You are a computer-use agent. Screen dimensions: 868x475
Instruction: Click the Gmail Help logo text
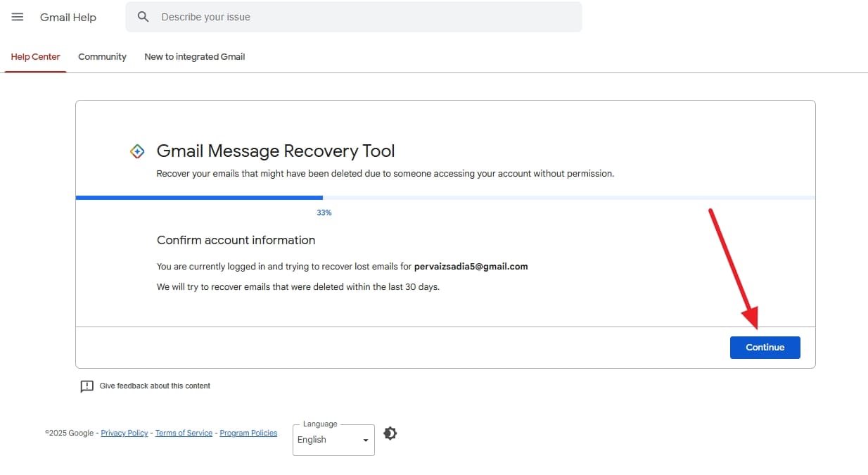[x=68, y=17]
